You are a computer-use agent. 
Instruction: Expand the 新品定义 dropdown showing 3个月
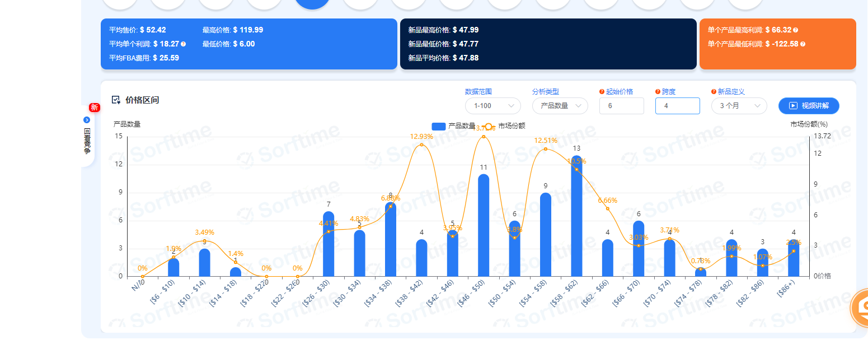click(x=739, y=106)
